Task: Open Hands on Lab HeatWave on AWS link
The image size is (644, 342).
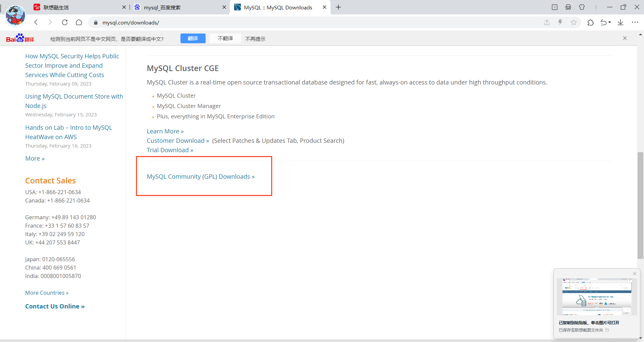Action: [69, 132]
